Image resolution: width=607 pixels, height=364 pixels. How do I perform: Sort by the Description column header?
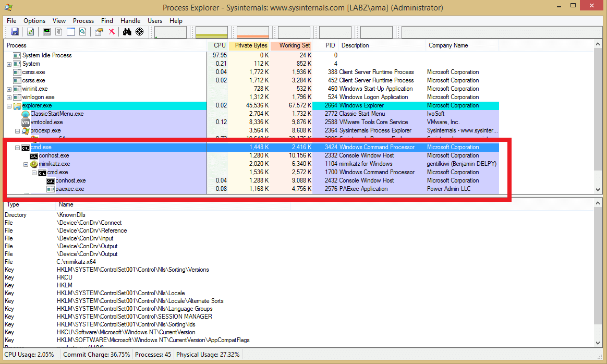(382, 46)
